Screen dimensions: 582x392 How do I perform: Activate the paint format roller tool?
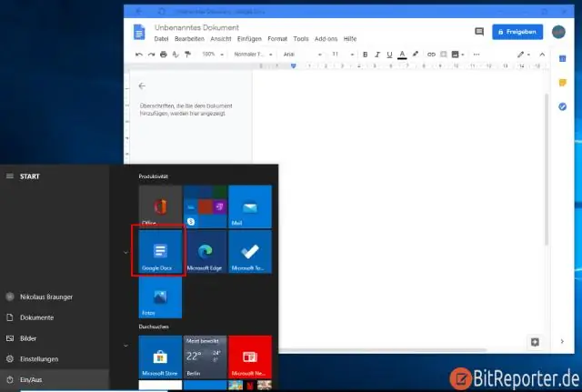click(x=188, y=55)
